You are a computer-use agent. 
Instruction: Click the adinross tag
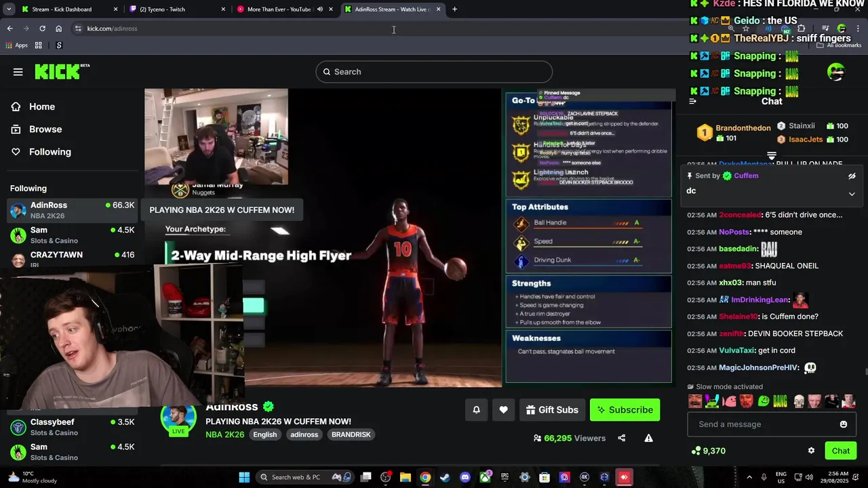pyautogui.click(x=304, y=434)
